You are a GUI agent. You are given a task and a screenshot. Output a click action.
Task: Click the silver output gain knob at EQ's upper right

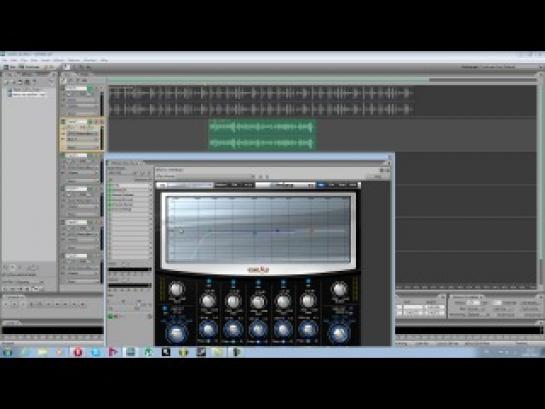(339, 289)
